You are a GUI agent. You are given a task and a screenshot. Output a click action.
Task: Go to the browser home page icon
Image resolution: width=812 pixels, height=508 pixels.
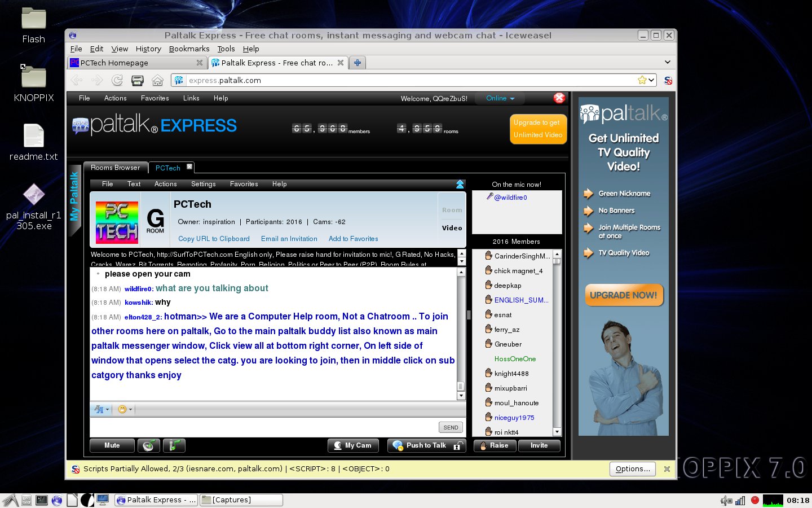point(158,80)
